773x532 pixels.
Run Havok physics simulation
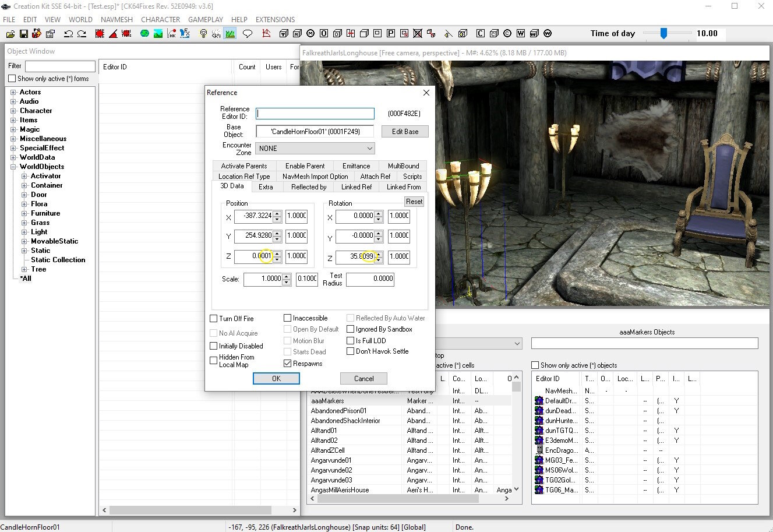tap(171, 33)
